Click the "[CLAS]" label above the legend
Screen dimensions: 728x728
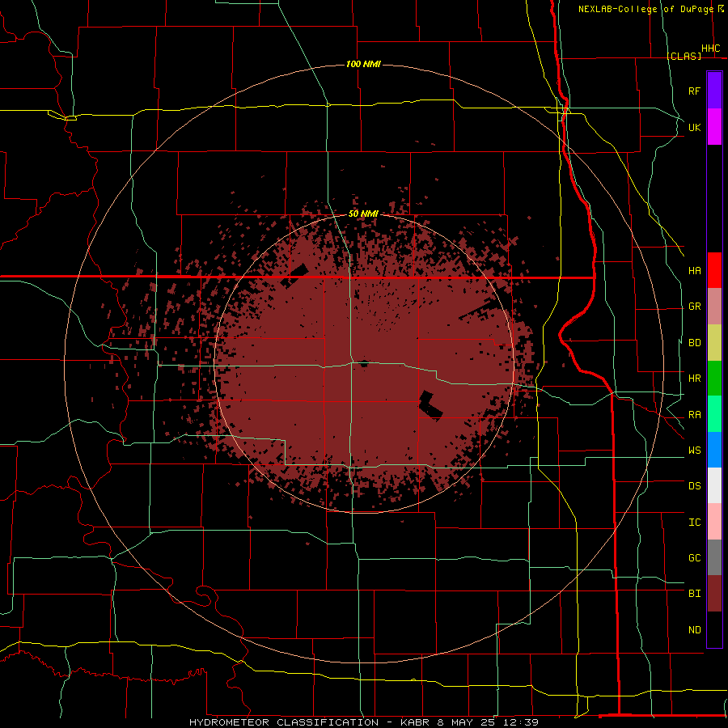[684, 56]
